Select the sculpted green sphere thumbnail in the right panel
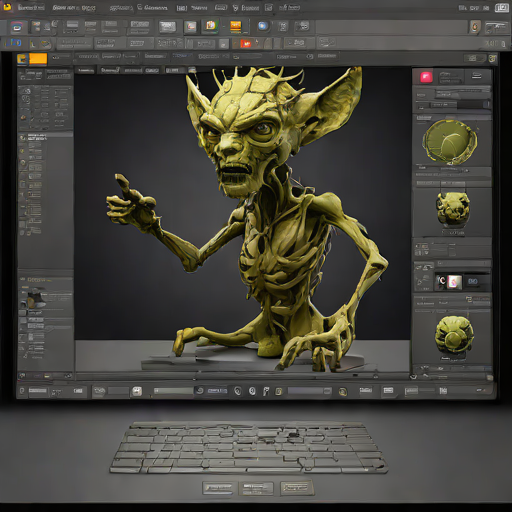 pos(454,334)
